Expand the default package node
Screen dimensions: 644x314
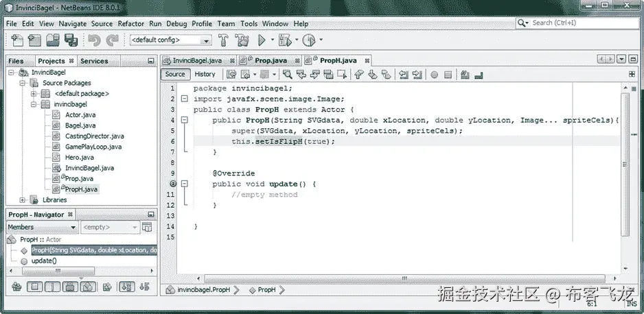[34, 93]
